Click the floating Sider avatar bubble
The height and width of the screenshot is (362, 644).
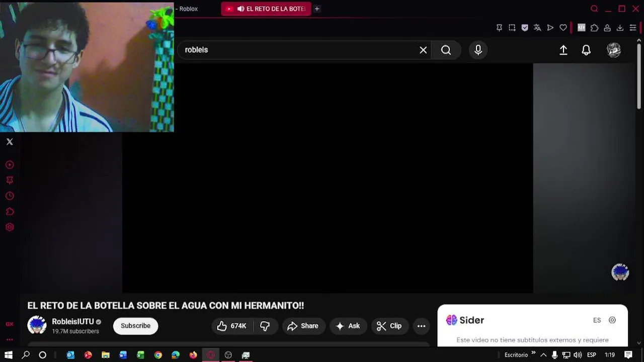(x=620, y=272)
